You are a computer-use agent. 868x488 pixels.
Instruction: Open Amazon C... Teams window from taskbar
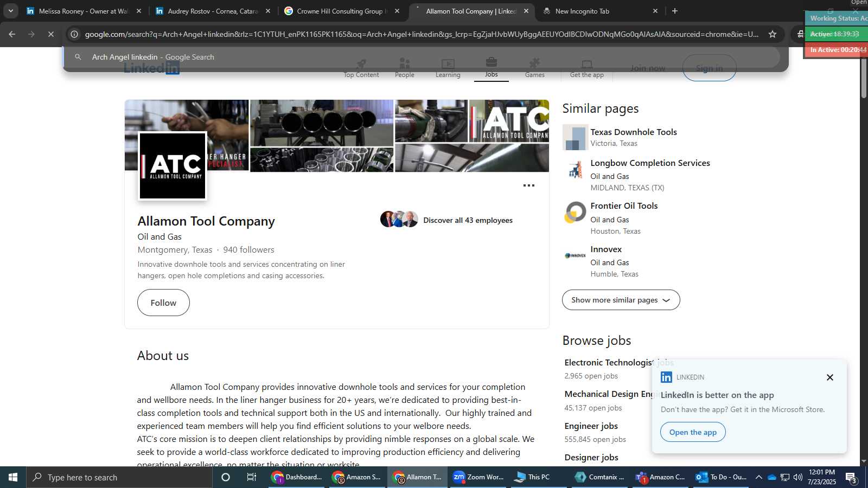660,477
